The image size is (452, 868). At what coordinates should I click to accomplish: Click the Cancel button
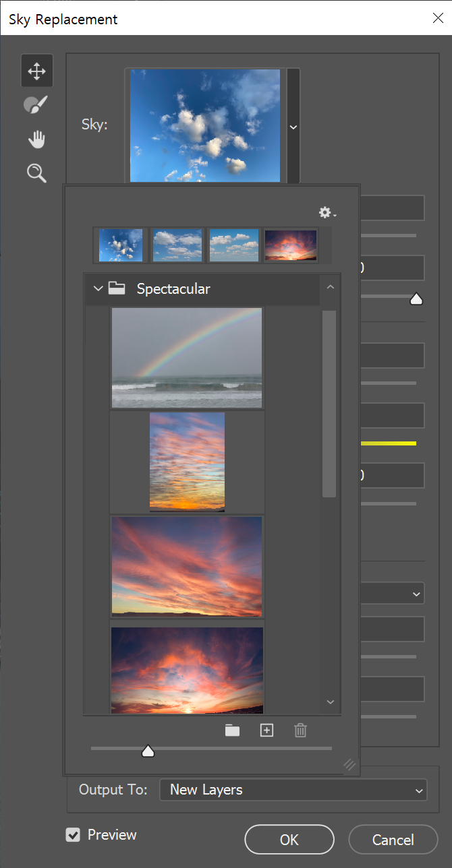point(393,840)
